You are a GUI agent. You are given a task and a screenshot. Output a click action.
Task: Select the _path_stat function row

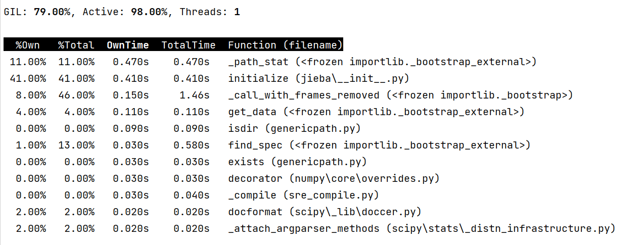382,62
